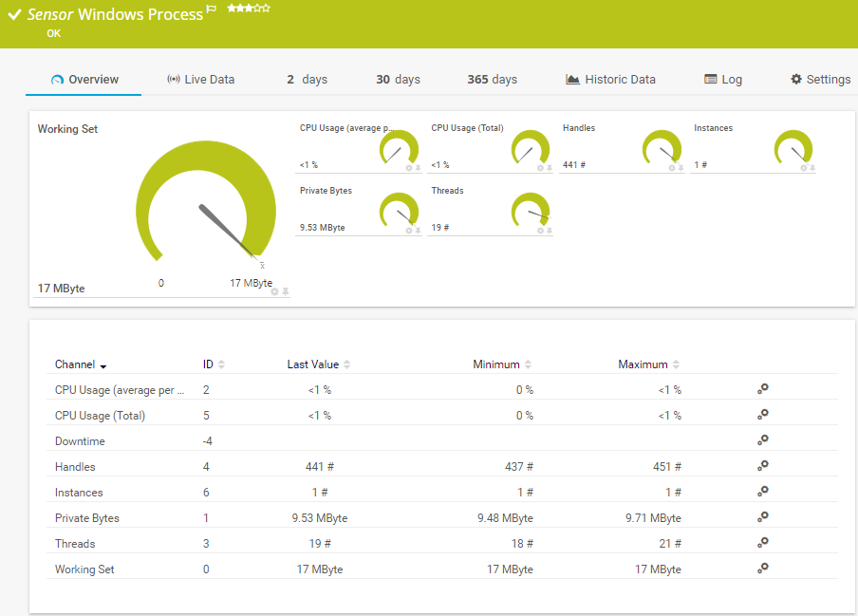Open settings gear below the large Working Set gauge

275,291
